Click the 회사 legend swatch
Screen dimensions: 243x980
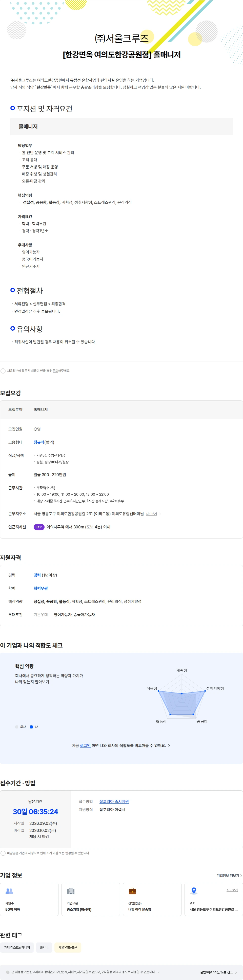coord(17,727)
